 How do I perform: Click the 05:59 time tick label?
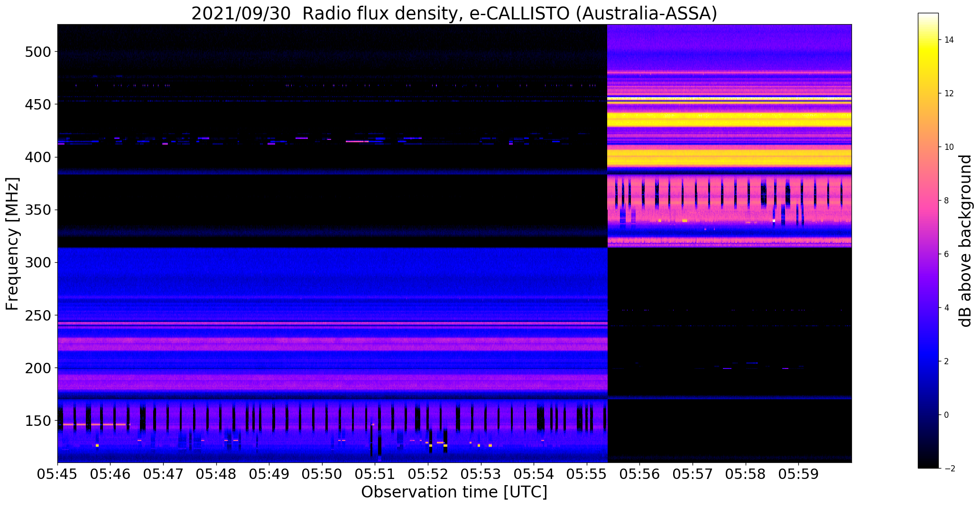[799, 474]
